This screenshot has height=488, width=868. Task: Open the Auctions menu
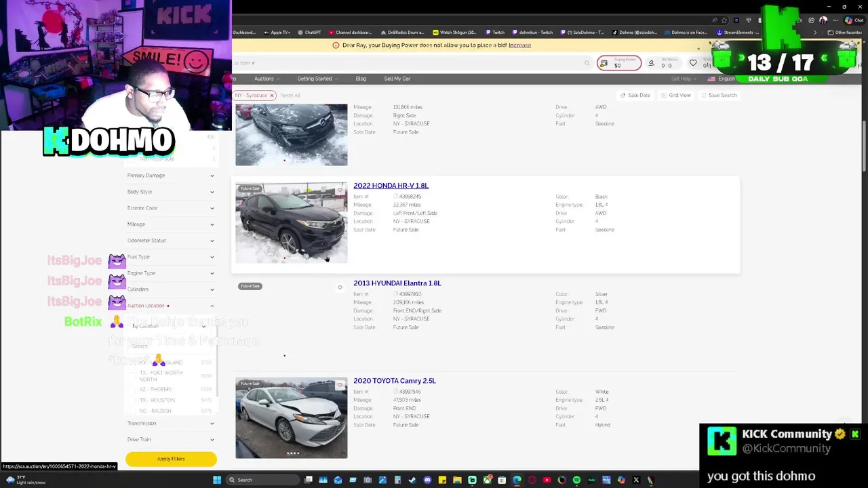[x=267, y=79]
